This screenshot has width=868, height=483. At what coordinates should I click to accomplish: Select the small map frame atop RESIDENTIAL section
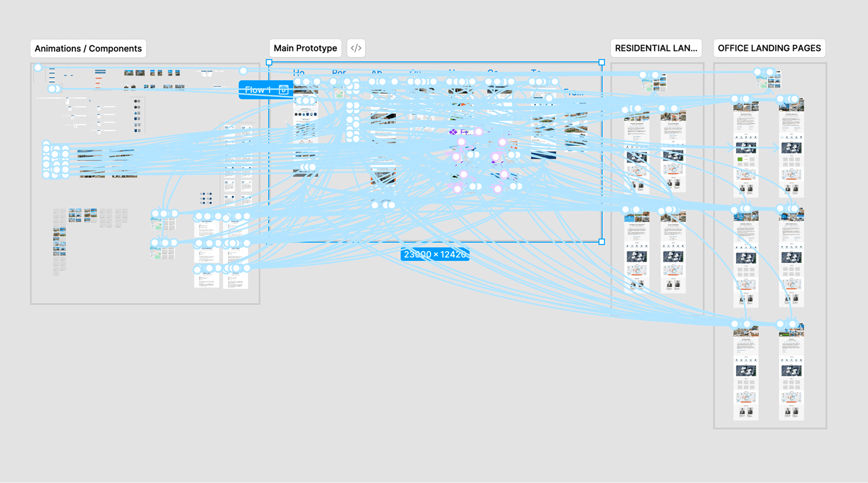[654, 82]
